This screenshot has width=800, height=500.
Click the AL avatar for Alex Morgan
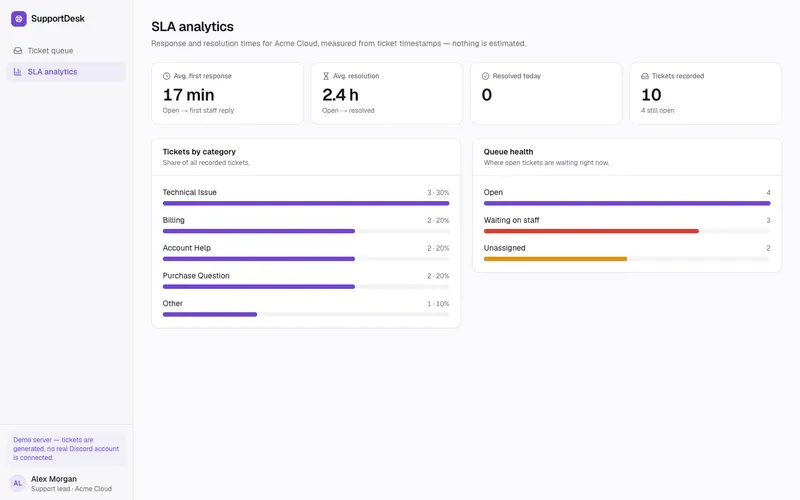17,483
